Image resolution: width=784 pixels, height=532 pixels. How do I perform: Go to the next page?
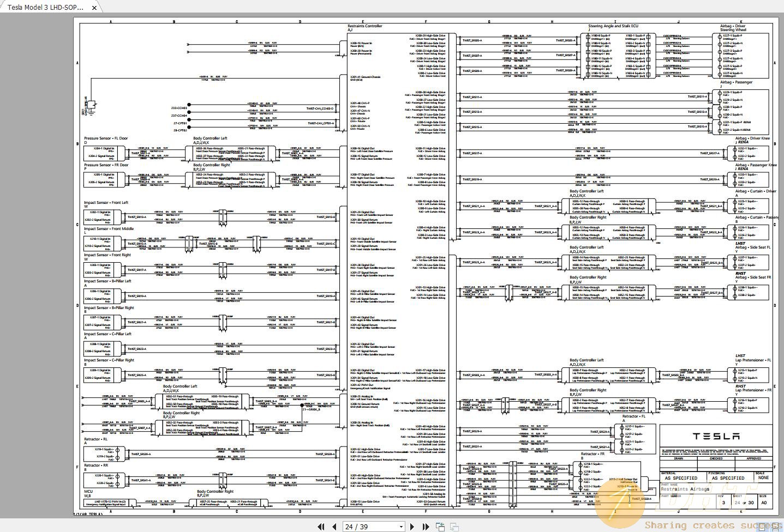[412, 527]
